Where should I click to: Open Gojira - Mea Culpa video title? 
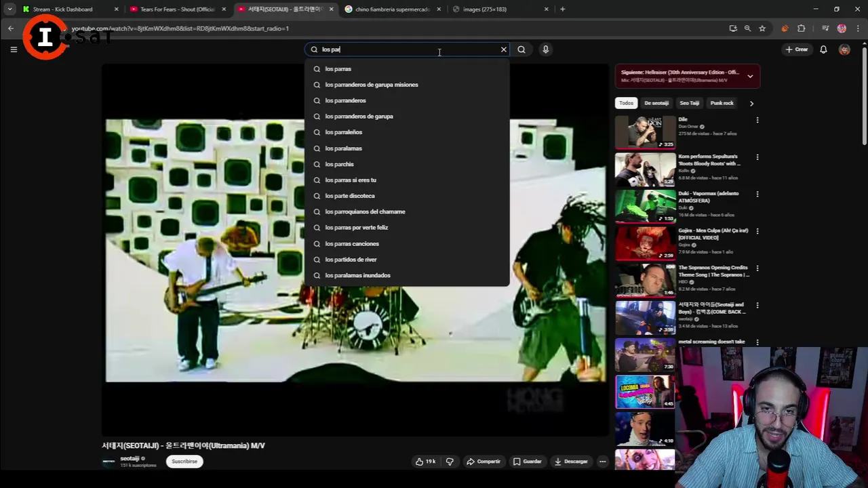coord(713,234)
